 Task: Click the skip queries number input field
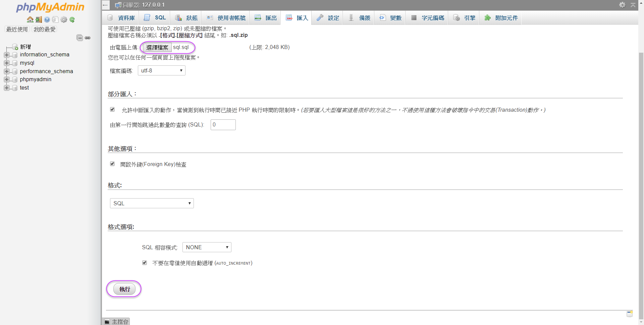tap(223, 125)
